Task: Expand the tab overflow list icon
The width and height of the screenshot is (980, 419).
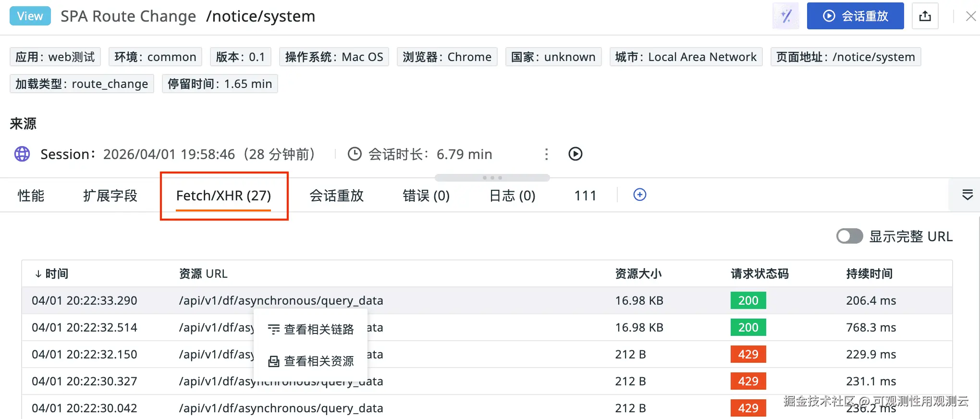Action: point(967,195)
